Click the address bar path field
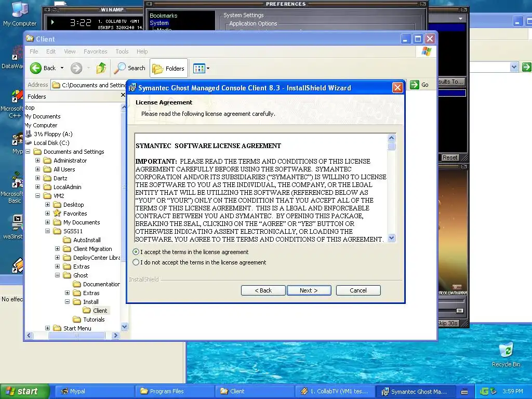The image size is (532, 399). coord(89,85)
